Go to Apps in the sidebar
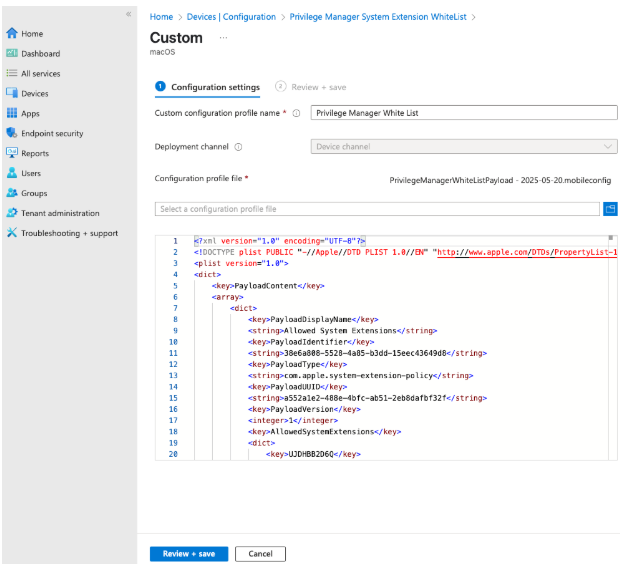Image resolution: width=620 pixels, height=566 pixels. pos(30,114)
